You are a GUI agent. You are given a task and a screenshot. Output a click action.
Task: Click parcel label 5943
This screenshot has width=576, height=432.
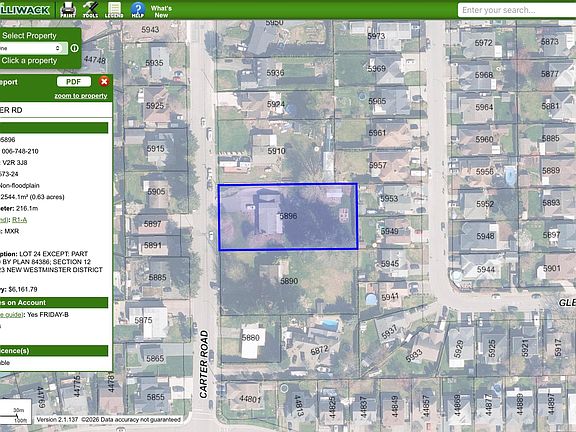(x=150, y=29)
